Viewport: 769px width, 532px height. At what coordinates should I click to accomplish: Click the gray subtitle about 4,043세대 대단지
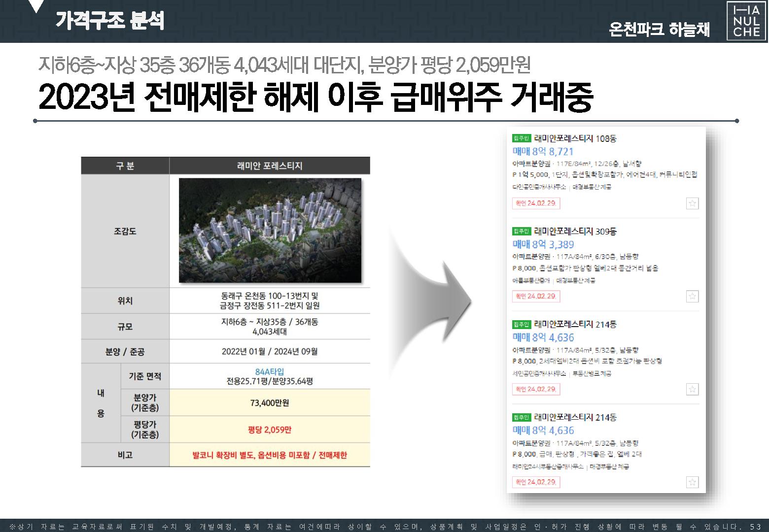(285, 65)
